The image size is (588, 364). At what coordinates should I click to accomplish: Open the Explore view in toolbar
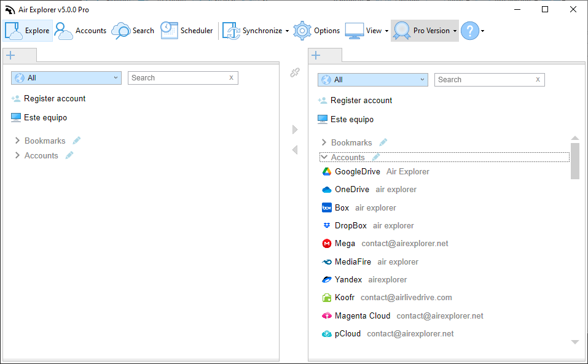28,31
